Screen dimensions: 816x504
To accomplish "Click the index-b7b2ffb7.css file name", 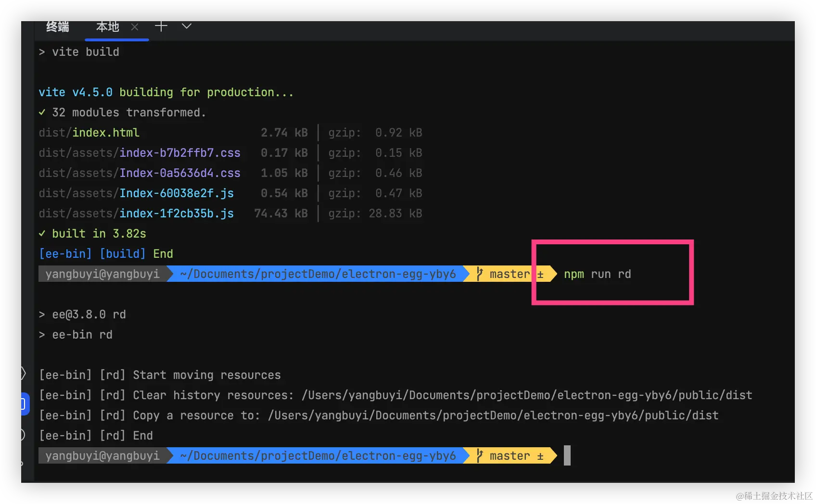I will (180, 153).
